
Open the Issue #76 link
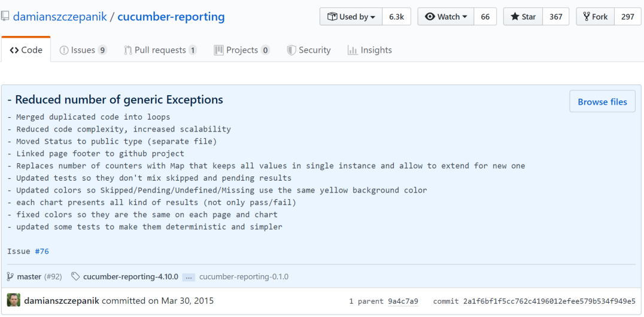click(x=42, y=251)
